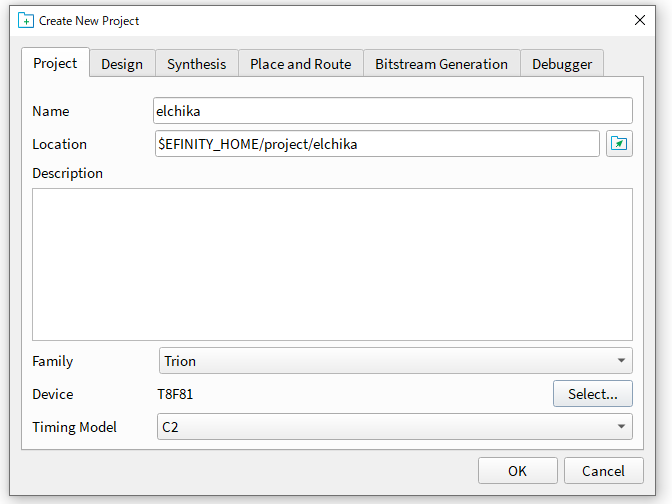Open the Timing Model dropdown showing C2
This screenshot has width=672, height=504.
(x=395, y=427)
